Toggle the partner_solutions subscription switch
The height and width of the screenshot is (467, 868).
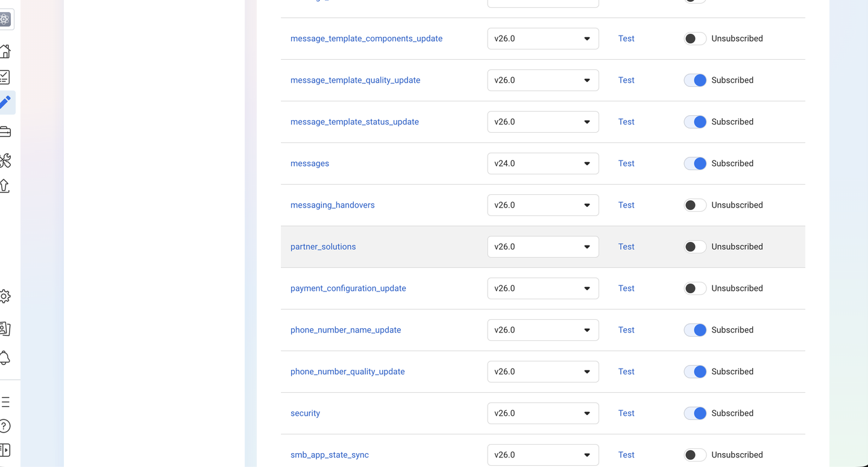[x=695, y=247]
